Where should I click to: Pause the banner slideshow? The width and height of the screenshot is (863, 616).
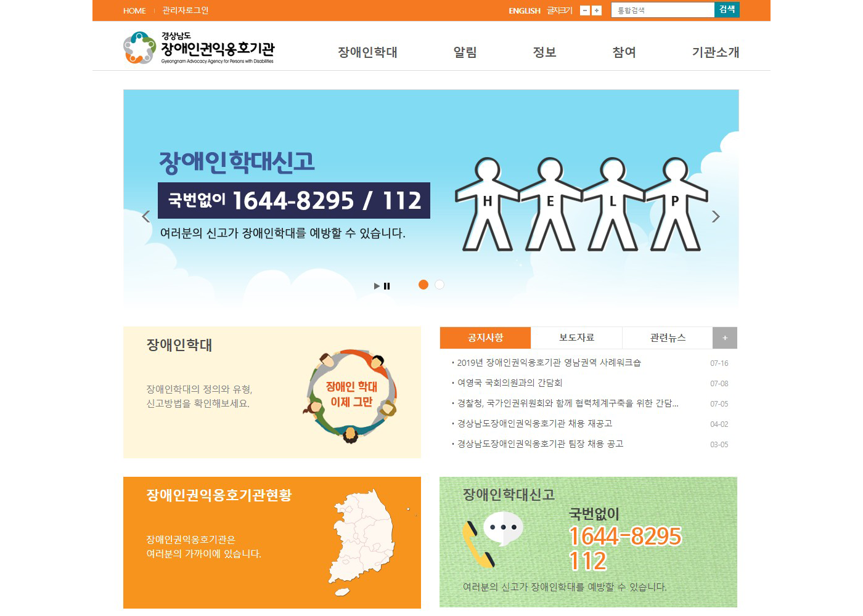click(x=387, y=286)
